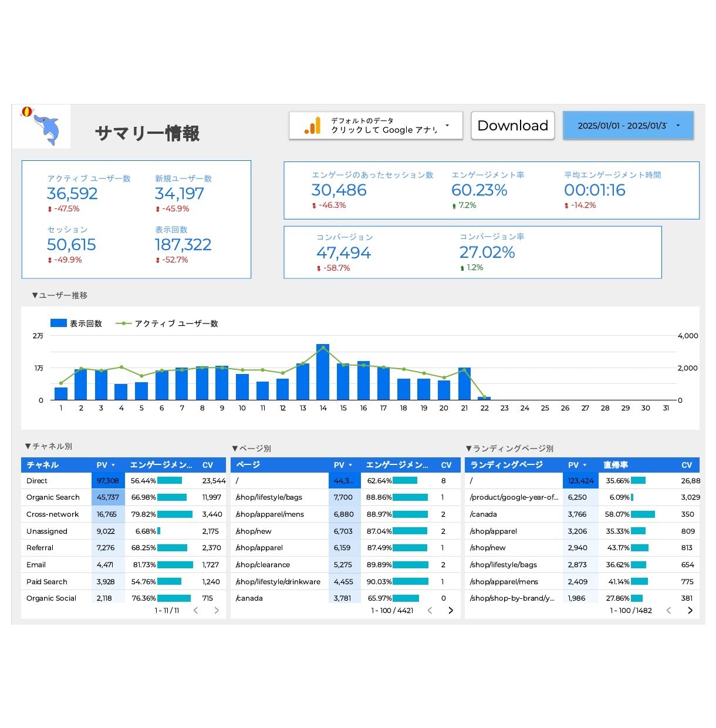Click the 90.03% engagement bar for drinkware

pyautogui.click(x=411, y=582)
